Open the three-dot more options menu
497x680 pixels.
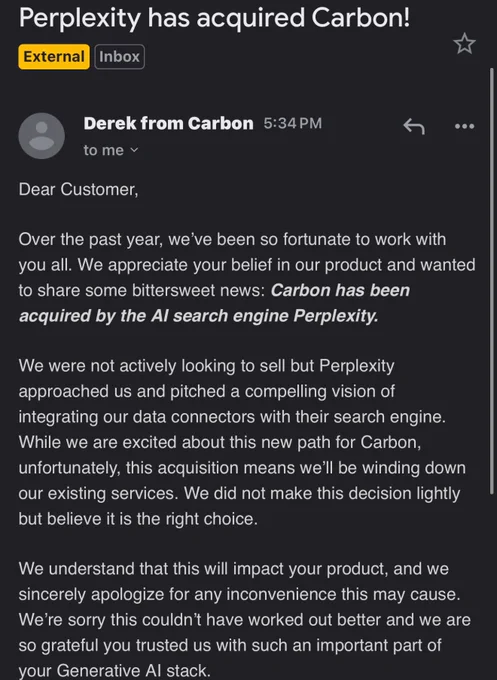click(464, 126)
